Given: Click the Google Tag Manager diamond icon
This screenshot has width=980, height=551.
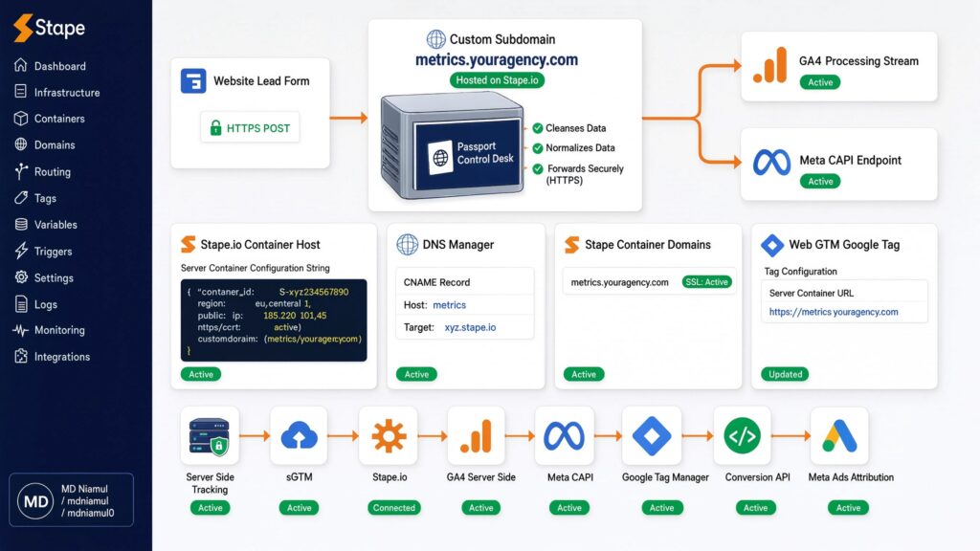Looking at the screenshot, I should pyautogui.click(x=652, y=436).
